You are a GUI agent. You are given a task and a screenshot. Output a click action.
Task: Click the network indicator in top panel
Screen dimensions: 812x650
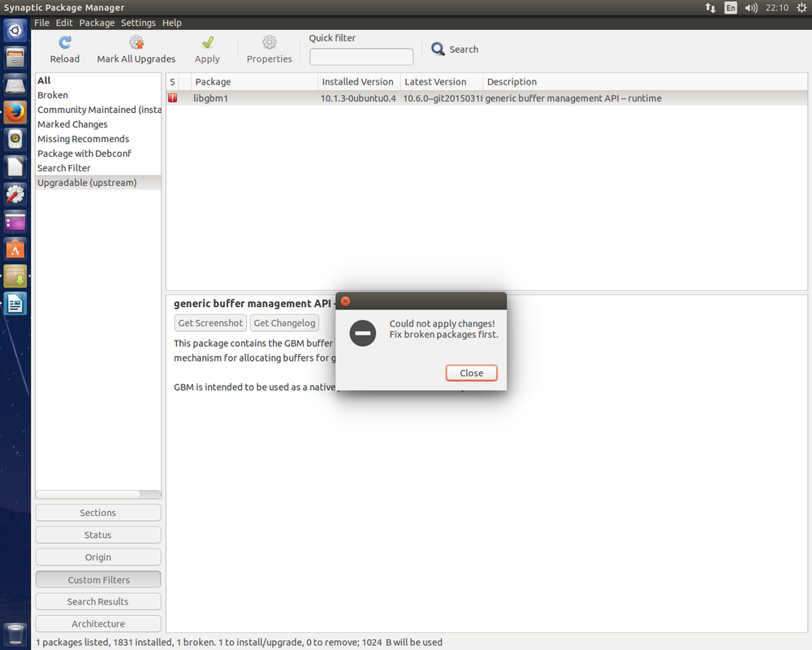click(710, 8)
